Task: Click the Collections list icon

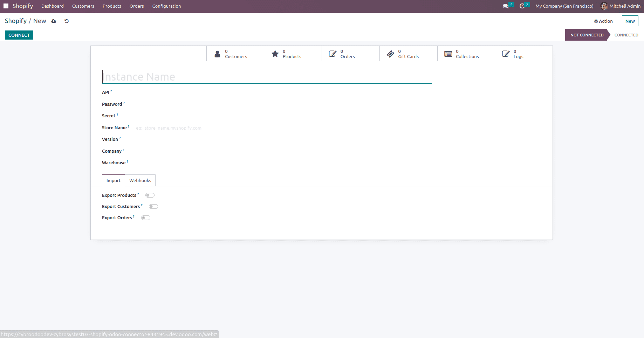Action: (448, 54)
